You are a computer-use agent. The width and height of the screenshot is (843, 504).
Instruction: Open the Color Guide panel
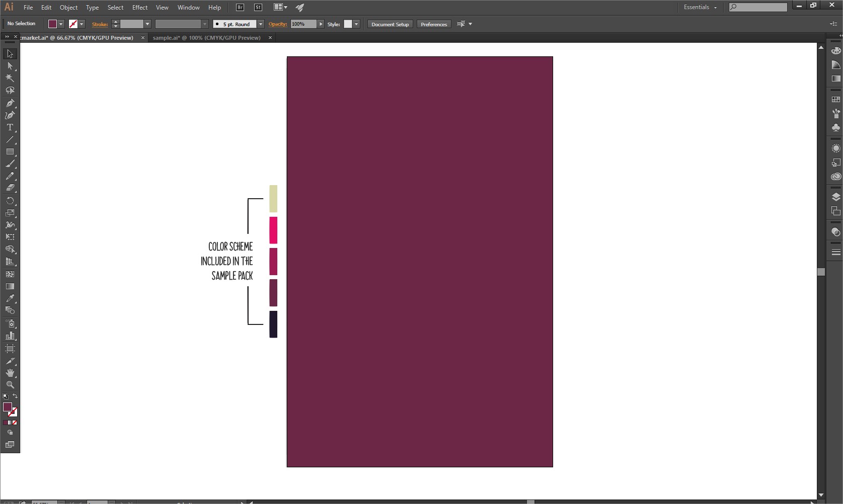836,65
